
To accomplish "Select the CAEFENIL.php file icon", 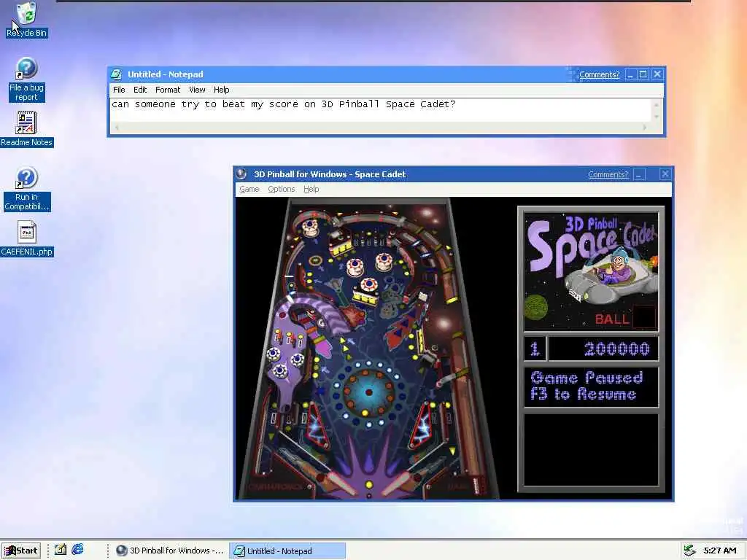I will (26, 239).
